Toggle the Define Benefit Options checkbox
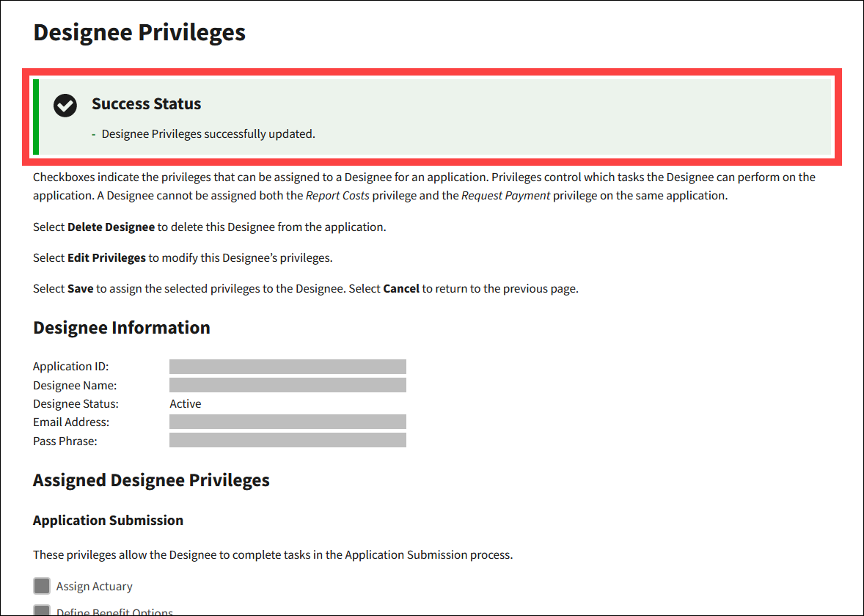This screenshot has height=616, width=864. coord(42,611)
